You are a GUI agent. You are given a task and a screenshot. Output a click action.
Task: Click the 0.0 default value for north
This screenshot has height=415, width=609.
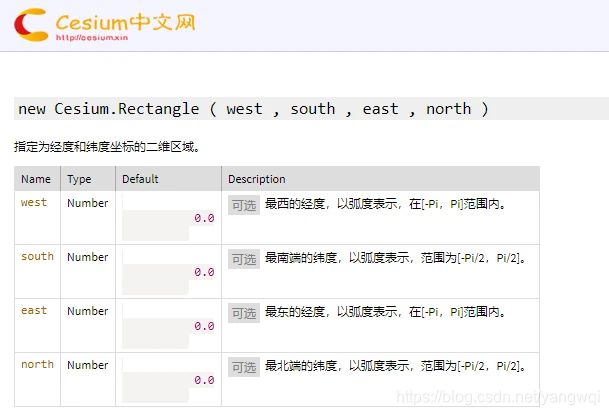[x=204, y=380]
